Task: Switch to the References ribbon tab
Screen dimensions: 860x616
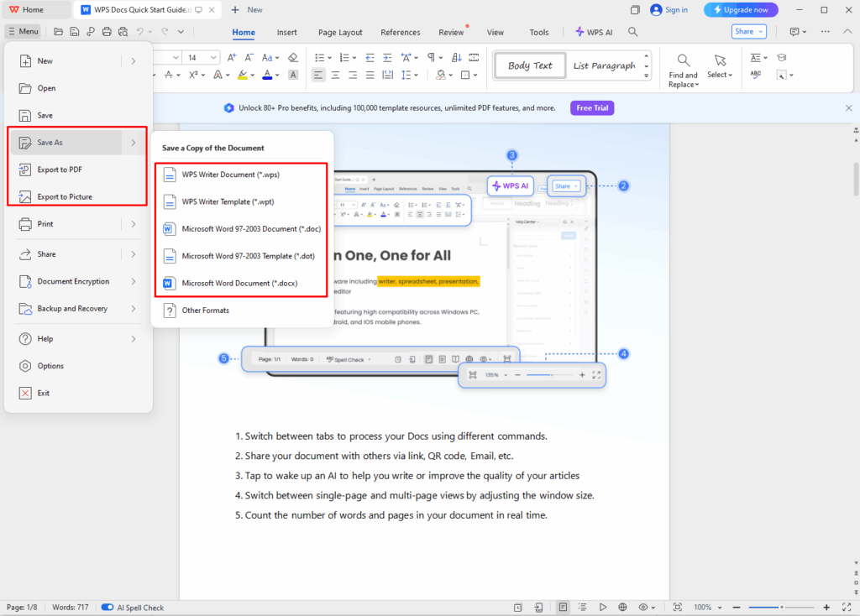Action: 400,32
